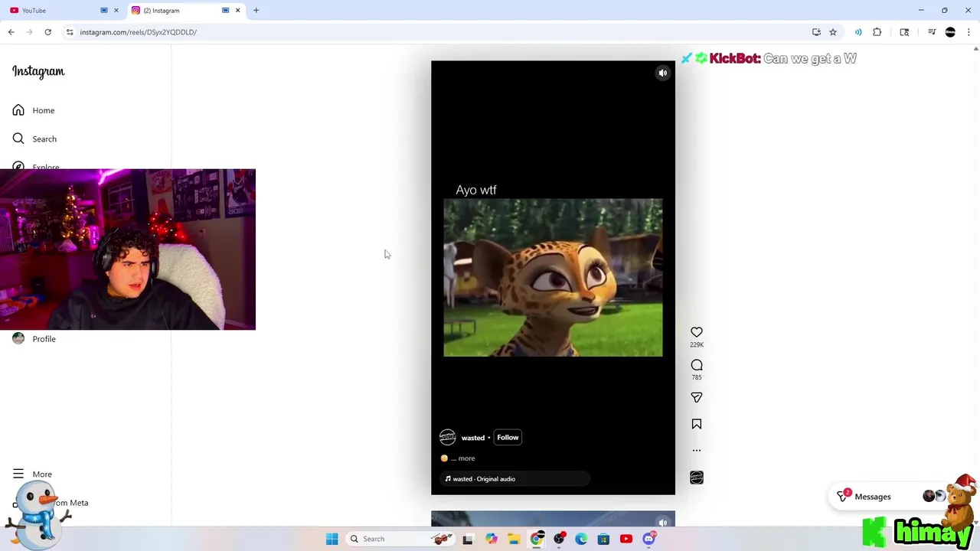Launch Copilot from the taskbar
This screenshot has width=980, height=551.
492,539
